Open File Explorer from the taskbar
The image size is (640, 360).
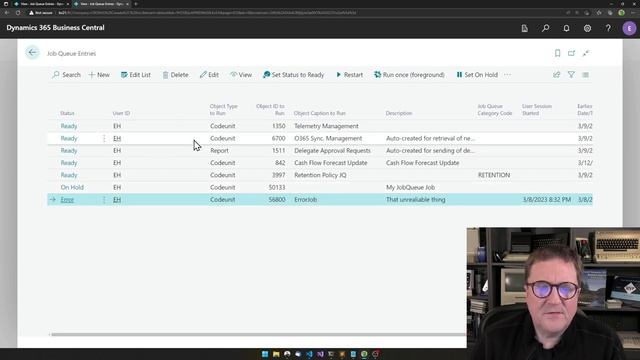coord(276,354)
